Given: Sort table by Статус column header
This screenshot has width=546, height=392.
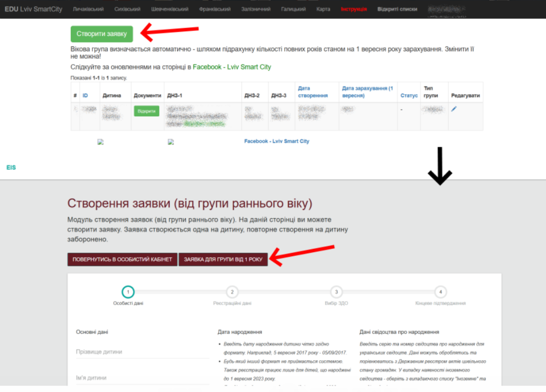Looking at the screenshot, I should pyautogui.click(x=408, y=96).
